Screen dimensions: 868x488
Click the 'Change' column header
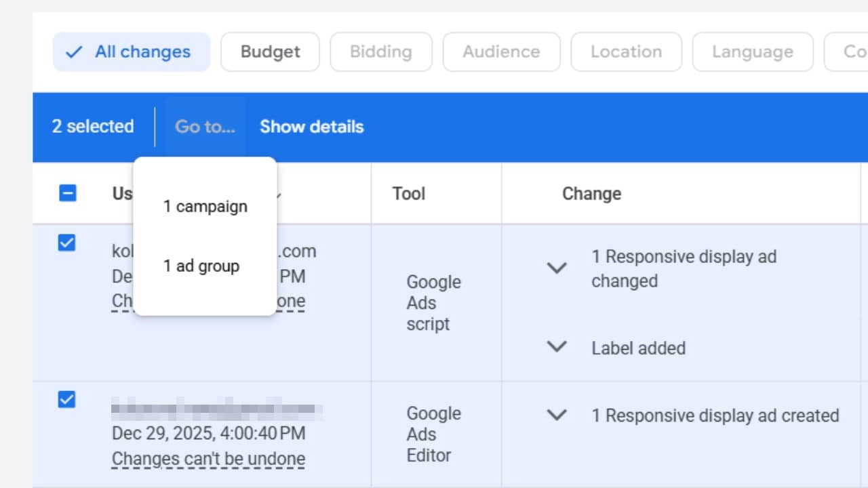pos(591,193)
